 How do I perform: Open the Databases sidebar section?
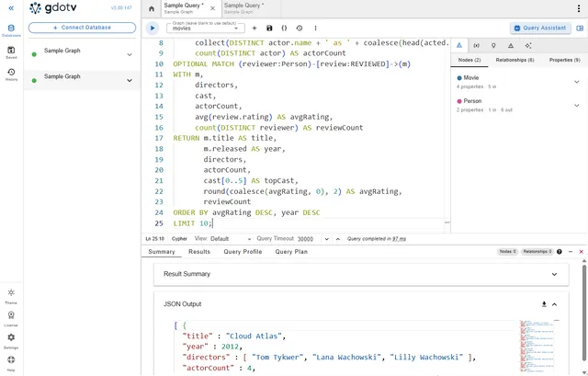[x=11, y=30]
